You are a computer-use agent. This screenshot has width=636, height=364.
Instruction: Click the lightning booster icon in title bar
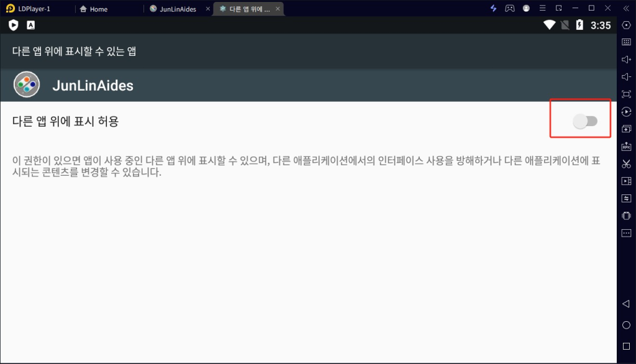[x=493, y=8]
